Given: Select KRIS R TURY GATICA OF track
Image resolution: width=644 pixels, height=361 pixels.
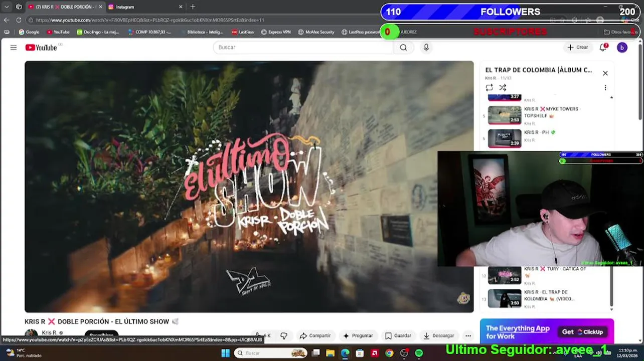Looking at the screenshot, I should pyautogui.click(x=547, y=276).
